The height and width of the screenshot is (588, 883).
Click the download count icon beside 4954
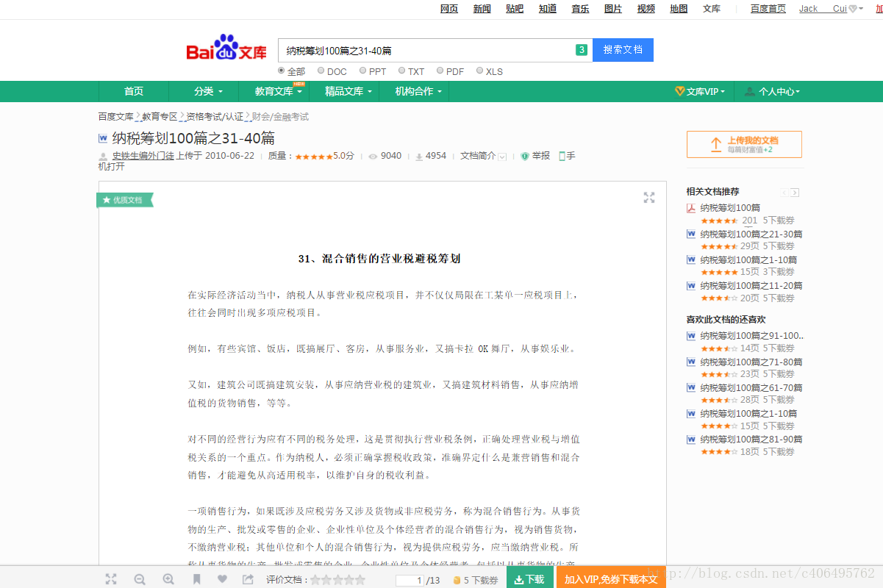coord(419,157)
